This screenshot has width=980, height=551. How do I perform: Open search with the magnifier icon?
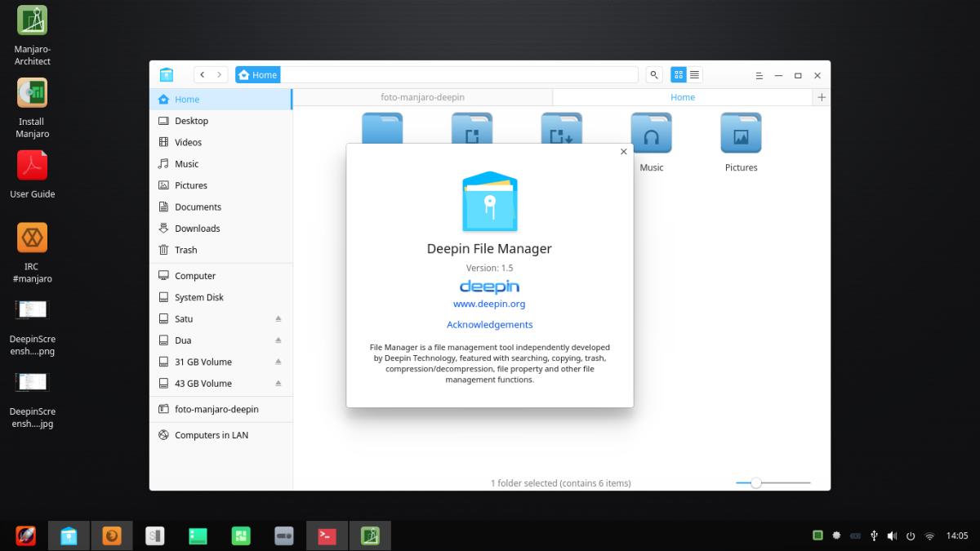coord(654,74)
